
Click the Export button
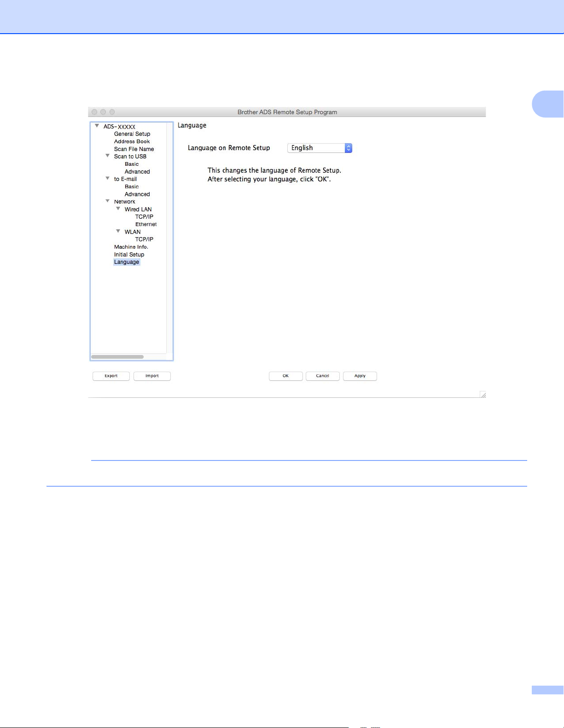pyautogui.click(x=111, y=376)
